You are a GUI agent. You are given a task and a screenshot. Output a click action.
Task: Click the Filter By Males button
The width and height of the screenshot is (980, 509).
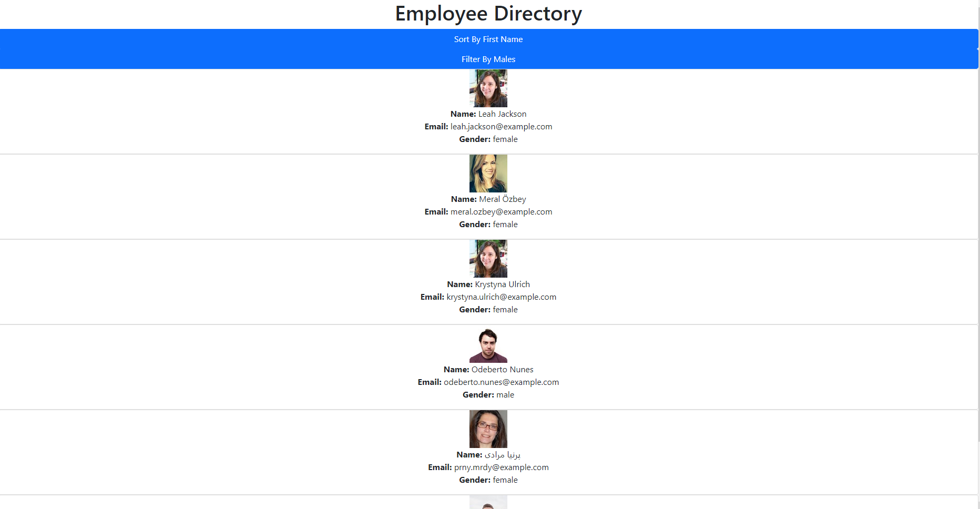pos(488,59)
